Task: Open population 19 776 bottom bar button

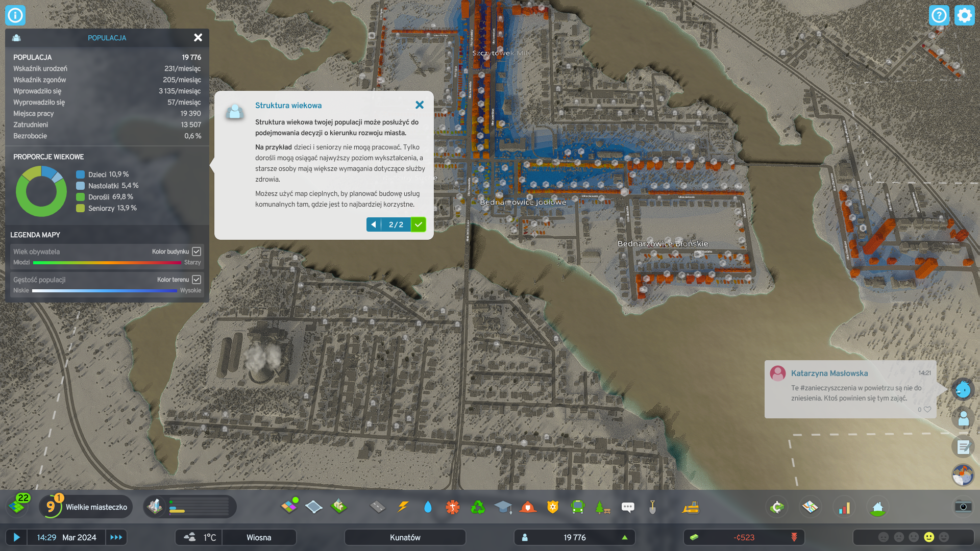Action: pyautogui.click(x=575, y=537)
